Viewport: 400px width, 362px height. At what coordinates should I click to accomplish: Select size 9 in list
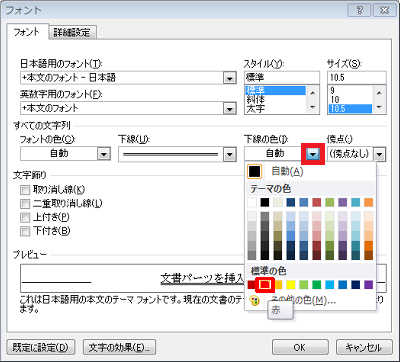point(350,90)
